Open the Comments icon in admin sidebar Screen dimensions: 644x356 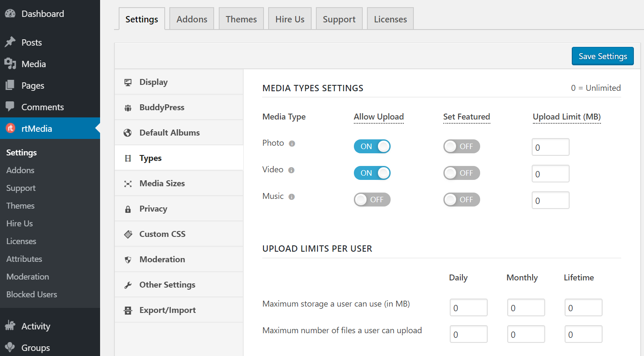pyautogui.click(x=12, y=107)
